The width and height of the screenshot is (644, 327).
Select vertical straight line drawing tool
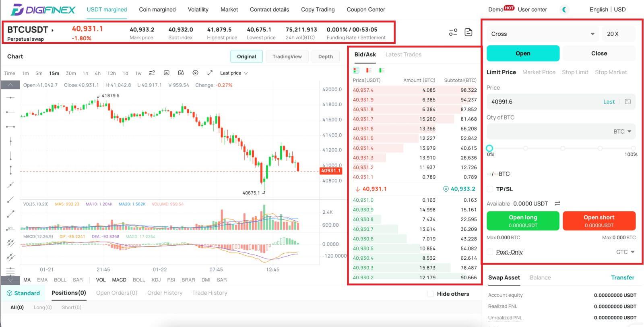click(10, 141)
